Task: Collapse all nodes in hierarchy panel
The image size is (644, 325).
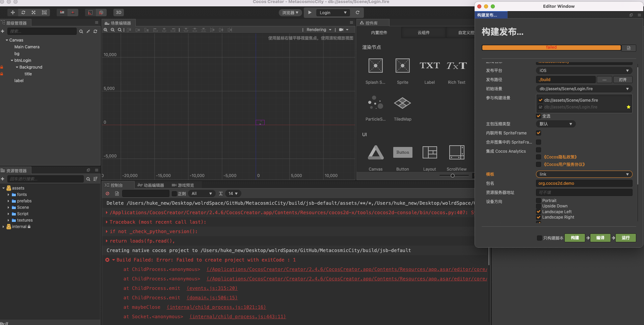Action: click(x=88, y=31)
